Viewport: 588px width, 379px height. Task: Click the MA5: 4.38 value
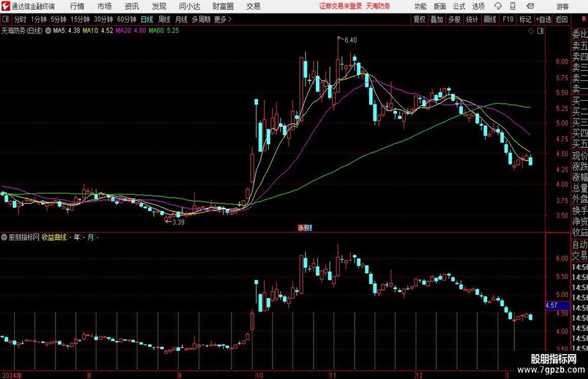coord(67,30)
